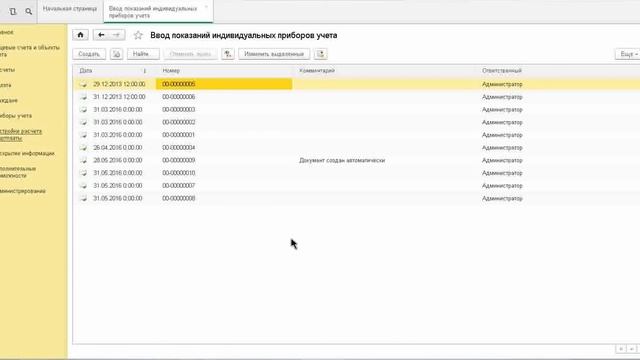The width and height of the screenshot is (640, 360).
Task: Click Администратор in row 00-00000008
Action: click(x=502, y=198)
